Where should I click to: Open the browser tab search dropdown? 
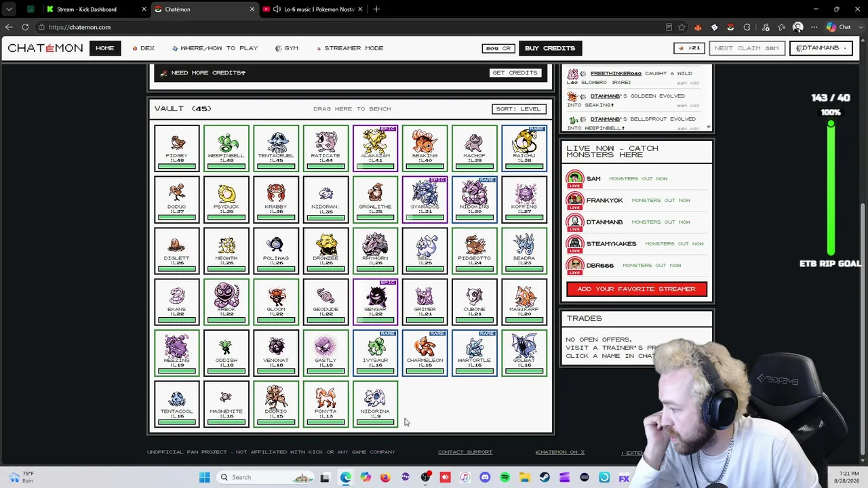pyautogui.click(x=9, y=9)
